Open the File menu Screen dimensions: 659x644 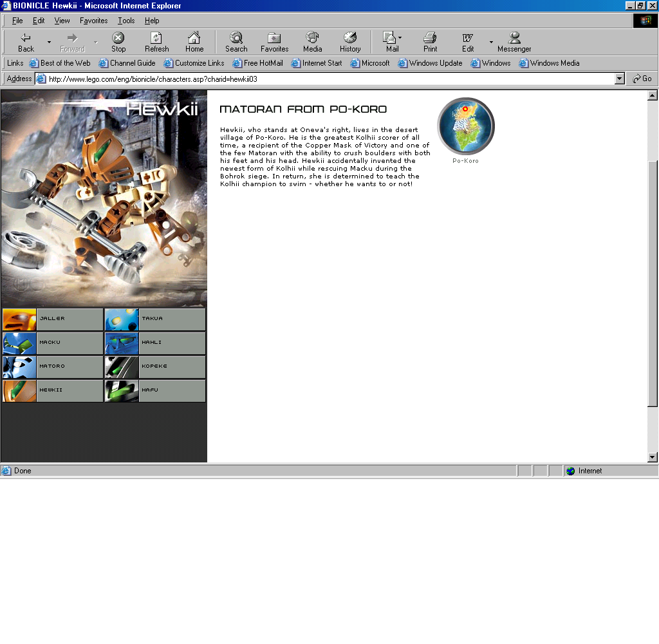(x=17, y=21)
